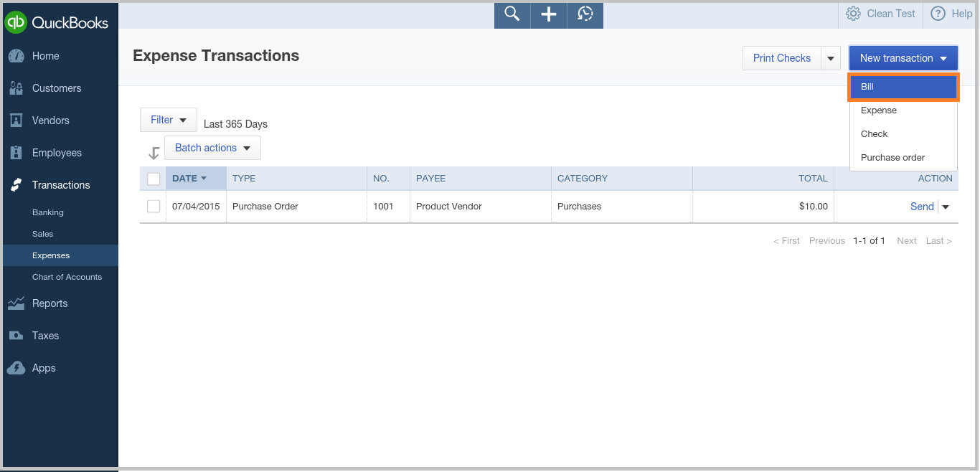Select Purchase order from the menu
This screenshot has height=472, width=980.
[903, 158]
